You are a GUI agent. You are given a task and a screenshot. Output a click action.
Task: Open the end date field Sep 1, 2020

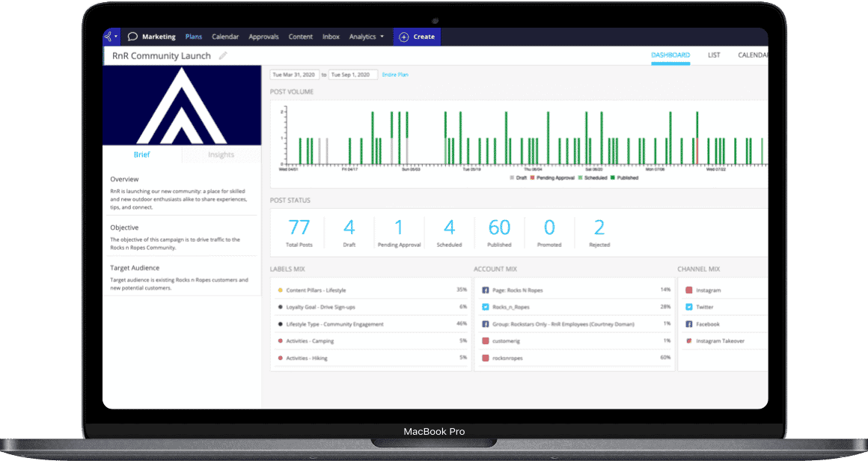pyautogui.click(x=352, y=75)
